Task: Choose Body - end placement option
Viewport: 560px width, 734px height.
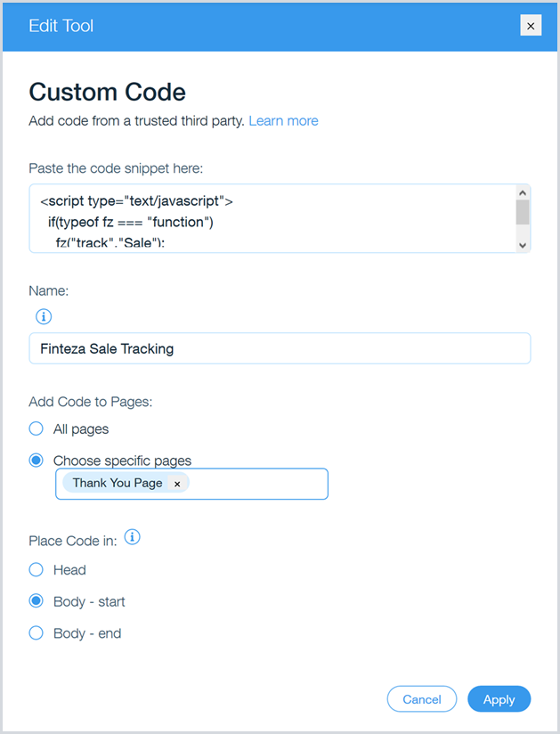Action: click(x=37, y=633)
